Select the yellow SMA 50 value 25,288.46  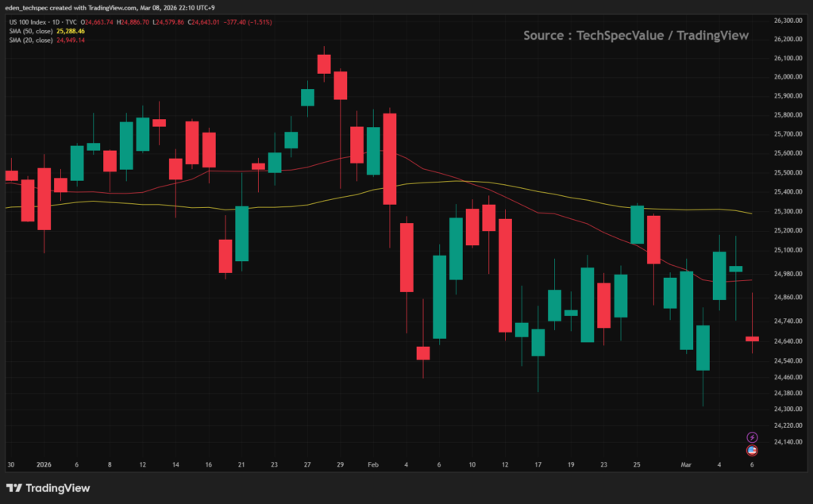coord(72,33)
